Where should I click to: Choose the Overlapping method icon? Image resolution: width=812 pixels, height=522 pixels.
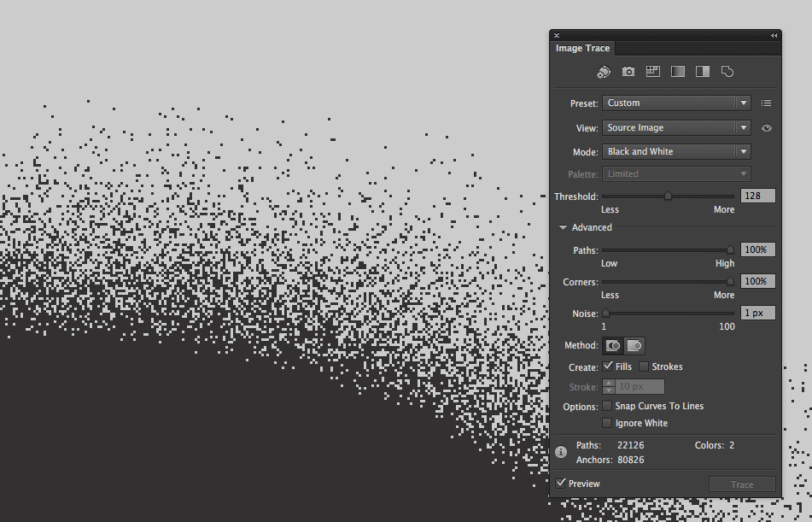click(634, 346)
